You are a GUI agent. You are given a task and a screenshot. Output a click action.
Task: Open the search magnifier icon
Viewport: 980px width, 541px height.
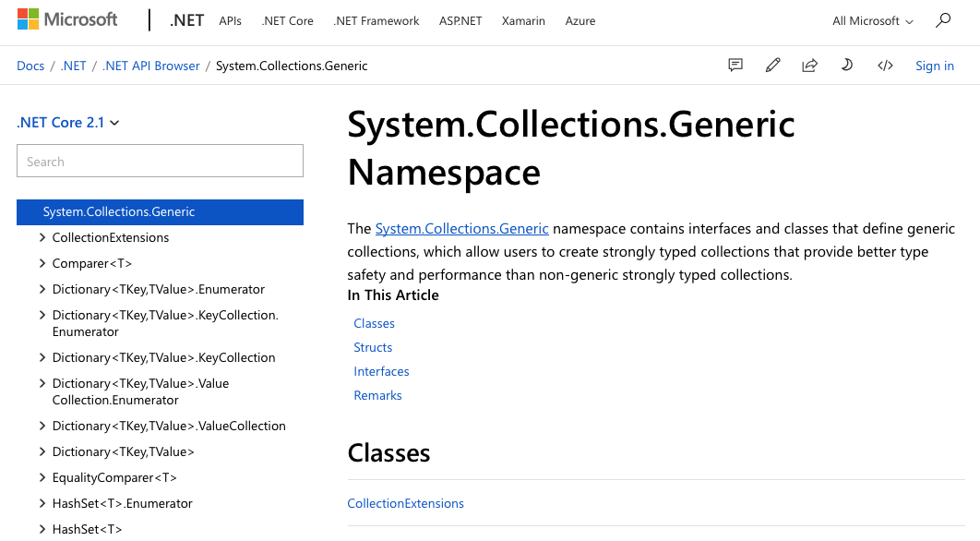[942, 20]
